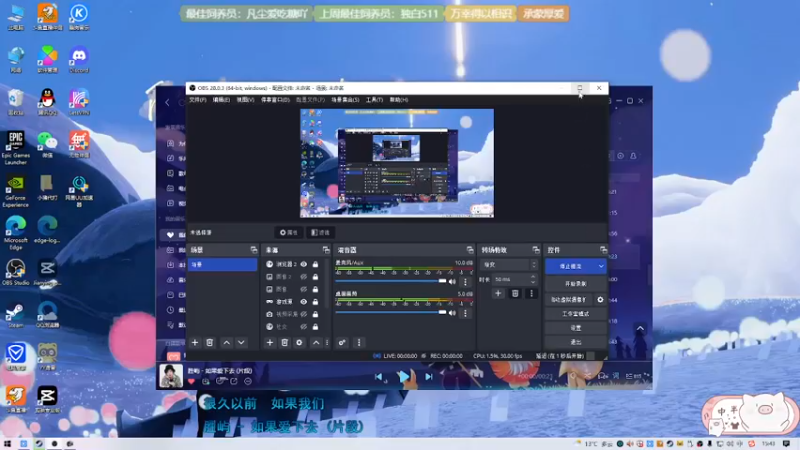The height and width of the screenshot is (450, 800).
Task: Click the Exit button in Controls
Action: (x=576, y=342)
